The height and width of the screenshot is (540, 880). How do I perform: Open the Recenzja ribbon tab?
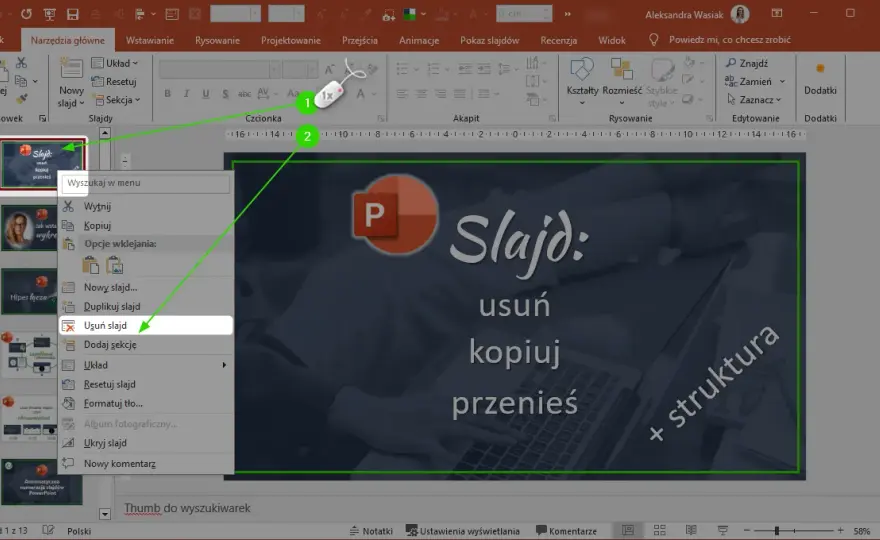click(x=558, y=40)
